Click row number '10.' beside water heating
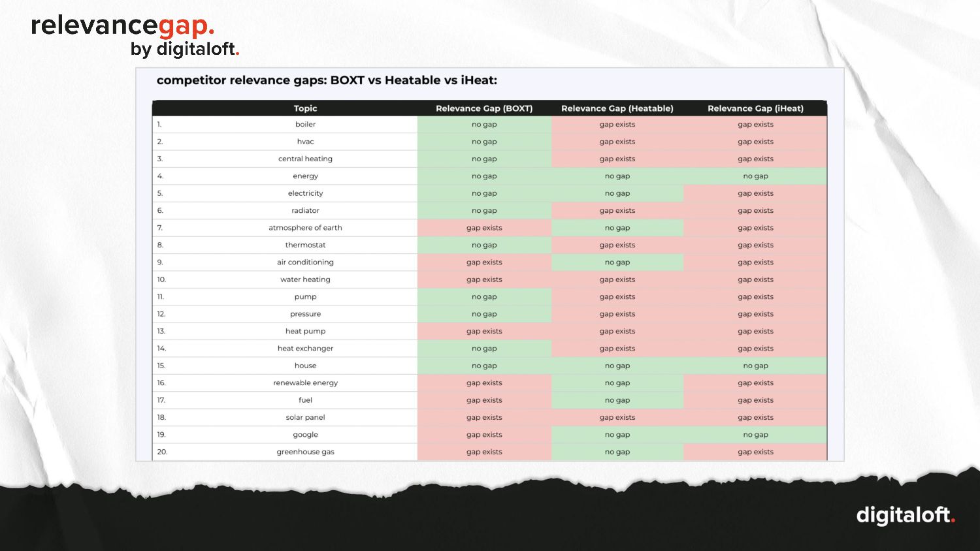Screen dimensions: 980x551 [x=161, y=279]
